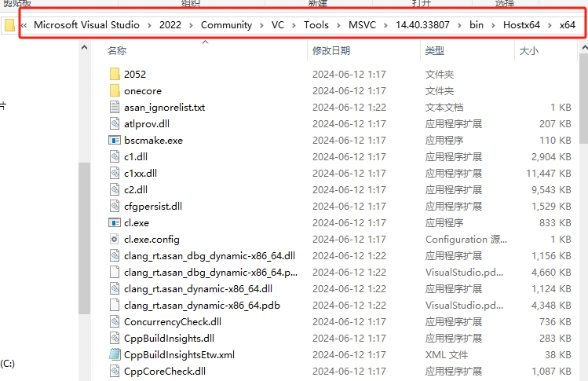588x381 pixels.
Task: Click the x64 breadcrumb segment
Action: 568,25
